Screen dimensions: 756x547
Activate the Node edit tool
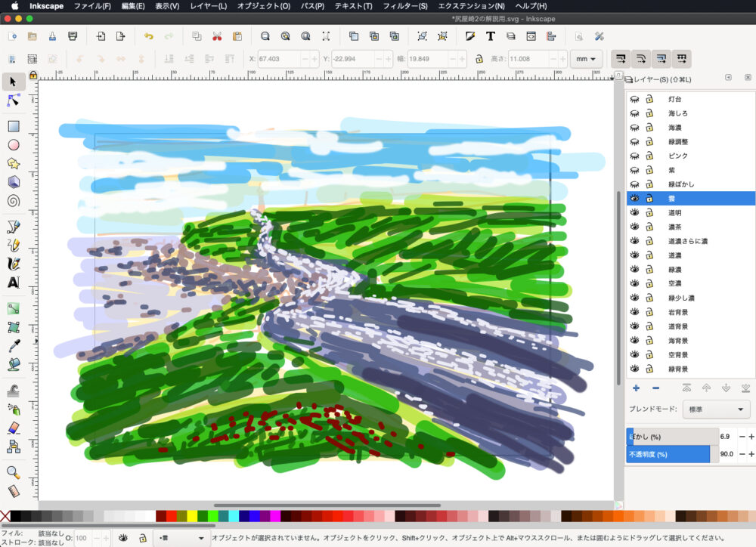click(13, 100)
